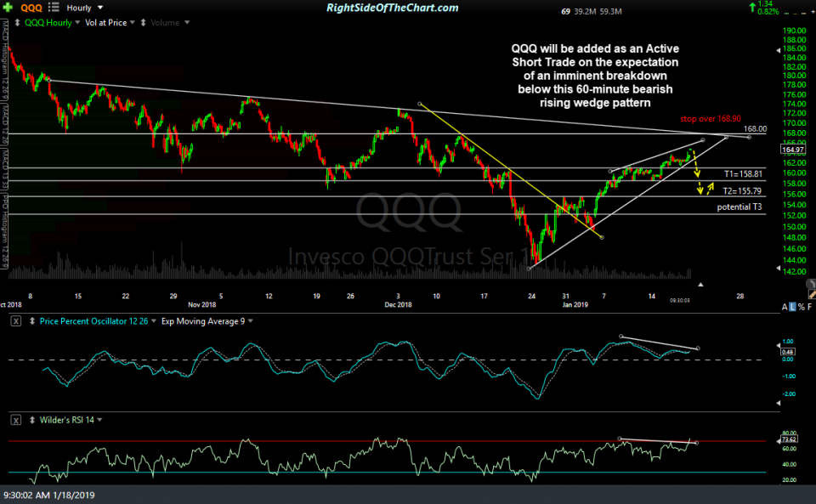816x504 pixels.
Task: Click the Price Percent Oscillator 12 26 label
Action: pyautogui.click(x=93, y=321)
